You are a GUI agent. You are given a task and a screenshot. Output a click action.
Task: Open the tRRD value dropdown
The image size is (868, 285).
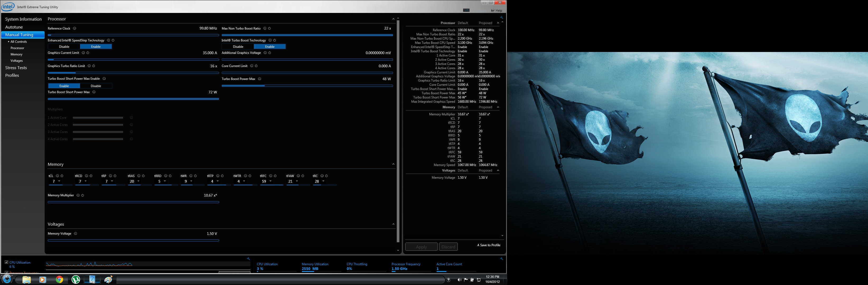(x=165, y=181)
